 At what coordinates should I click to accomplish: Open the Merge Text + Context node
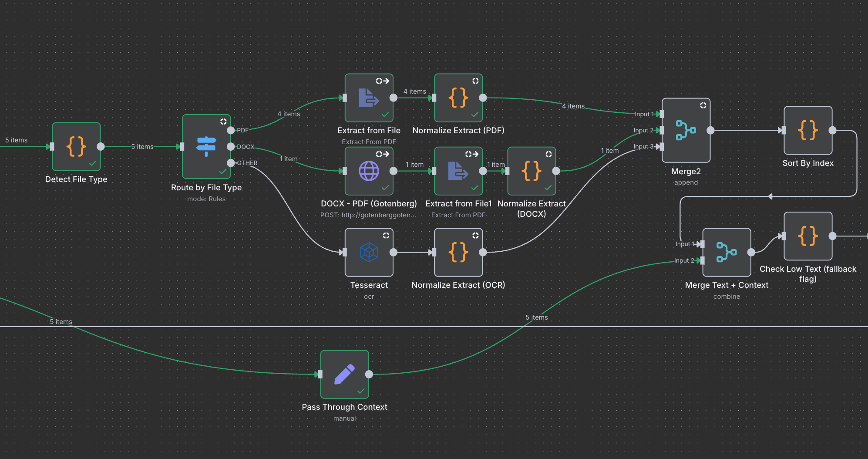point(727,252)
